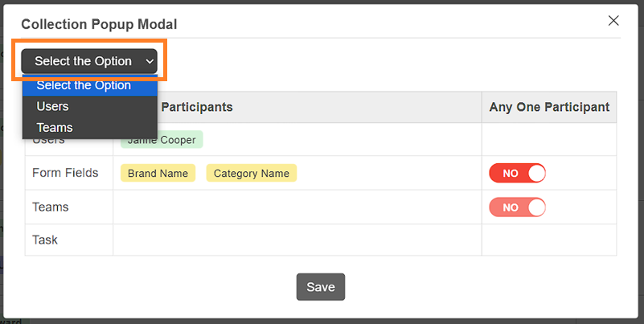Viewport: 644px width, 324px height.
Task: Click the empty Task participants cell
Action: point(297,240)
